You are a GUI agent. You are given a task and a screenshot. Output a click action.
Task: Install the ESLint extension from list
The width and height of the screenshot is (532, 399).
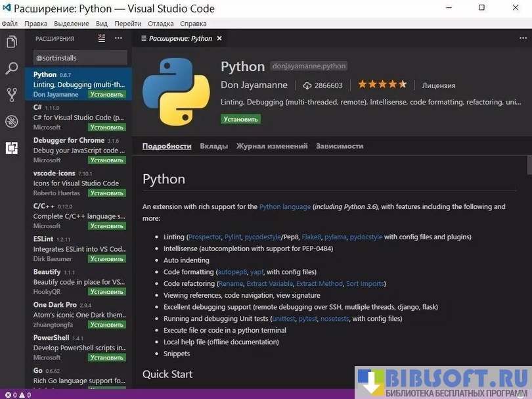click(x=107, y=259)
